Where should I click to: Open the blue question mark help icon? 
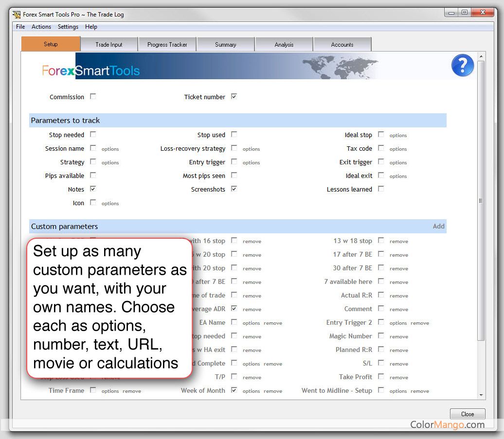pyautogui.click(x=462, y=66)
